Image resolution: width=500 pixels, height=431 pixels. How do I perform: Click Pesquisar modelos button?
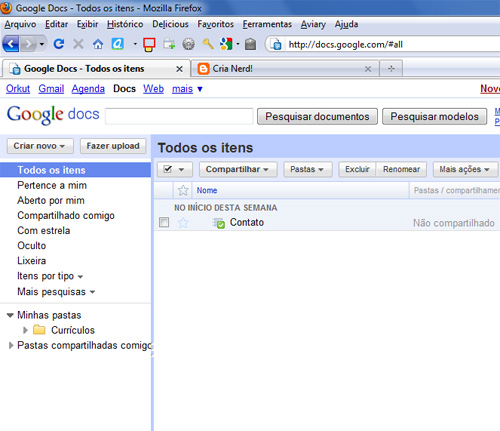coord(434,116)
